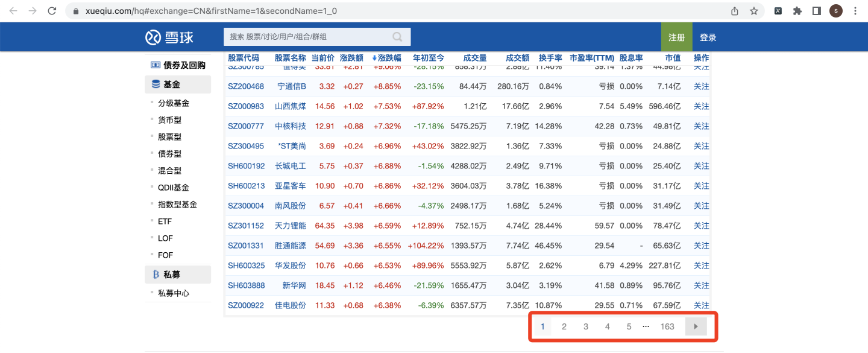This screenshot has height=353, width=868.
Task: Click the 债券及回购 section icon
Action: (156, 65)
